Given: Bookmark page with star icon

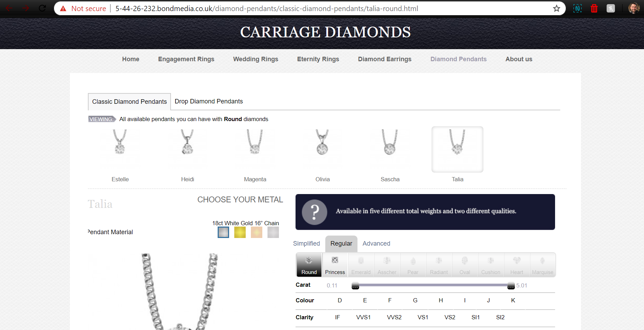Looking at the screenshot, I should click(x=556, y=9).
